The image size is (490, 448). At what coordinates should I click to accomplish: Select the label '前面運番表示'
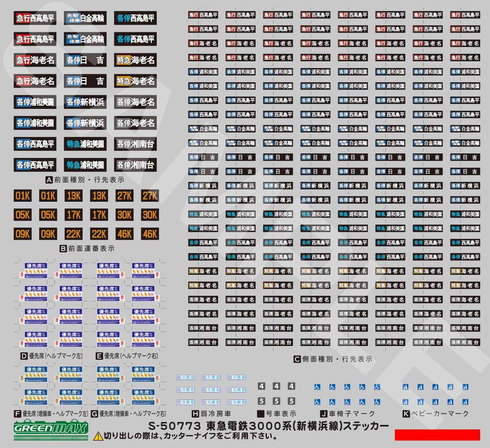91,248
